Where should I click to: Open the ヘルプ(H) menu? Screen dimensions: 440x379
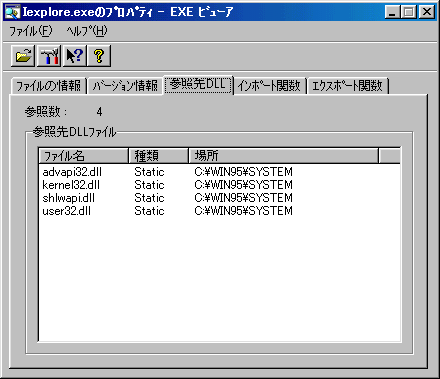coord(87,31)
